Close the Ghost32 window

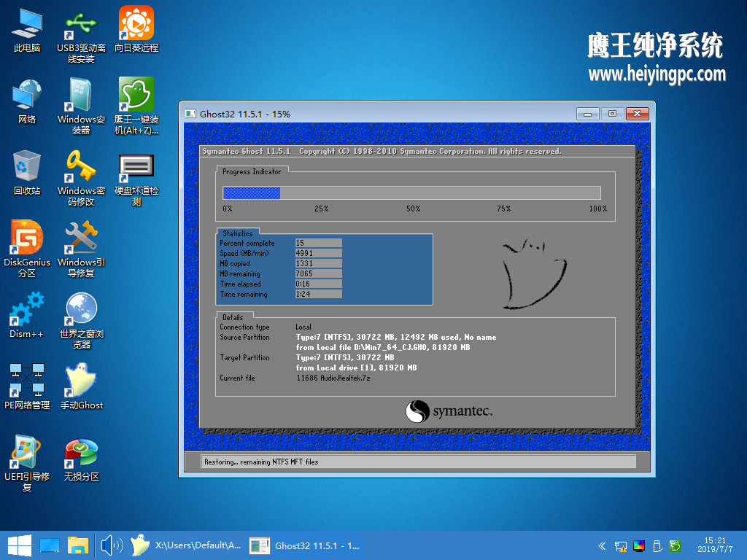(638, 114)
